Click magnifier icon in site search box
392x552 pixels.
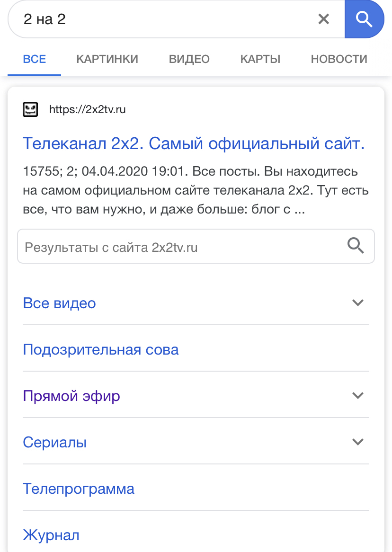coord(356,246)
